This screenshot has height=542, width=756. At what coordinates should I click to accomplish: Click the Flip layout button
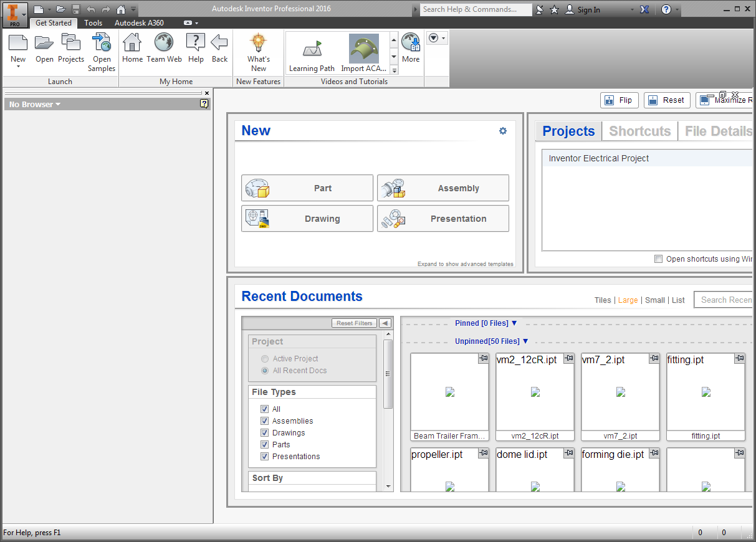click(x=619, y=100)
